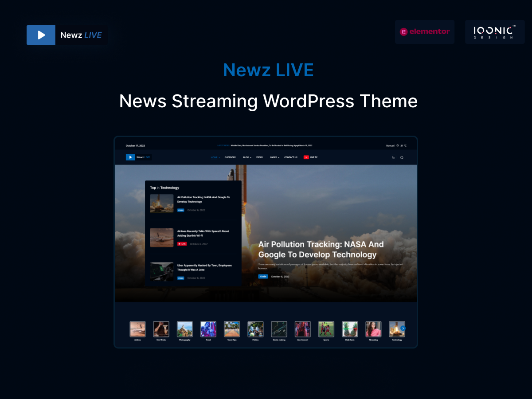
Task: Go to the Contact Us page
Action: click(291, 157)
